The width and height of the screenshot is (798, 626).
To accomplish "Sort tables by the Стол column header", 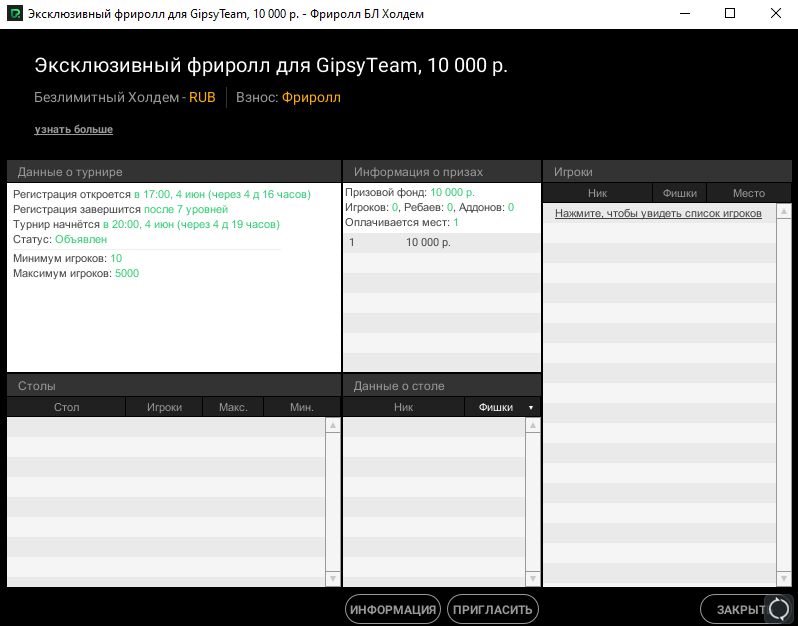I will tap(66, 407).
